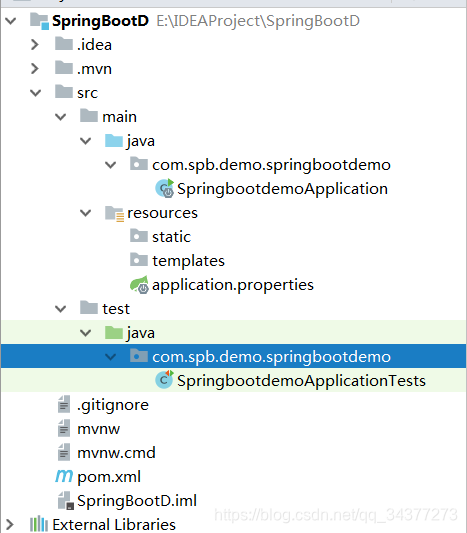This screenshot has width=467, height=533.
Task: Click the SpringBootD project module icon
Action: coord(39,21)
